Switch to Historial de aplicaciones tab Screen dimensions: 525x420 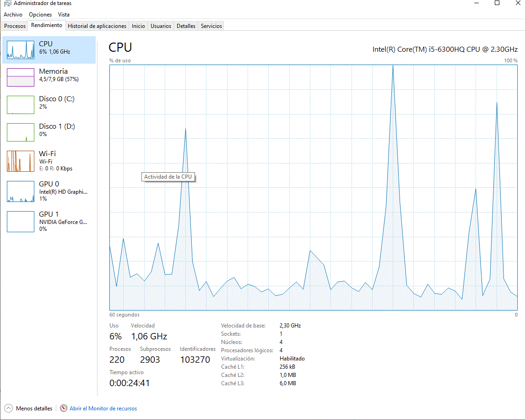click(x=97, y=26)
